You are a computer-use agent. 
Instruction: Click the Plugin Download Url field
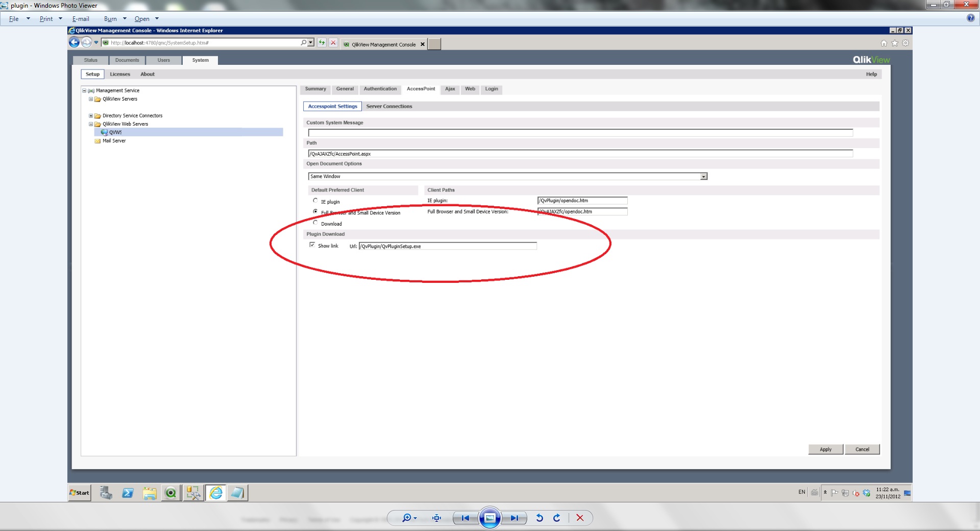[447, 246]
